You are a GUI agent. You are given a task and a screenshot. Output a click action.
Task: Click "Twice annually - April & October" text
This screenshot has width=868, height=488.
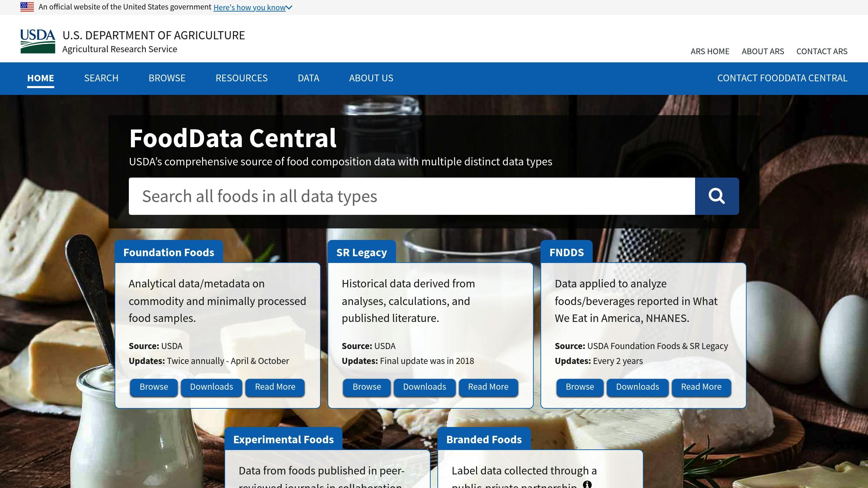[x=228, y=361]
